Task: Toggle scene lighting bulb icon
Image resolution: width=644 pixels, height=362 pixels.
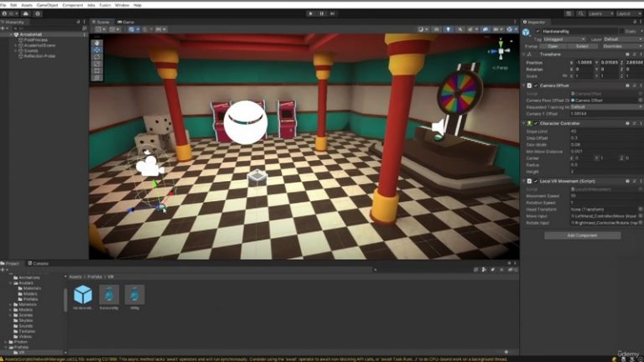Action: click(448, 29)
